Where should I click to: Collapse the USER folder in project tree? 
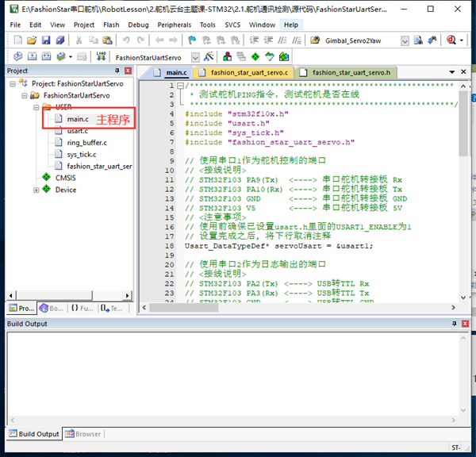36,106
